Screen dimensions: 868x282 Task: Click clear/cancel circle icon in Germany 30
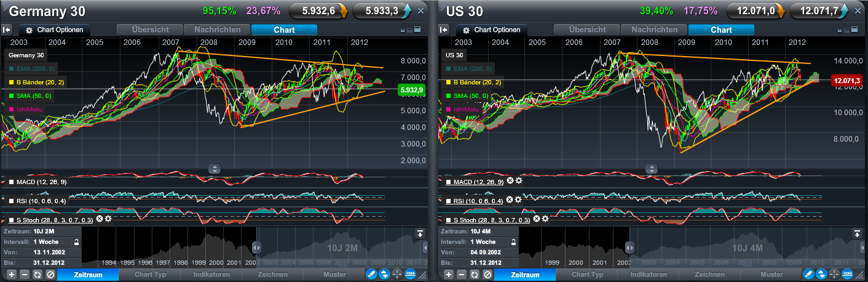pyautogui.click(x=50, y=275)
